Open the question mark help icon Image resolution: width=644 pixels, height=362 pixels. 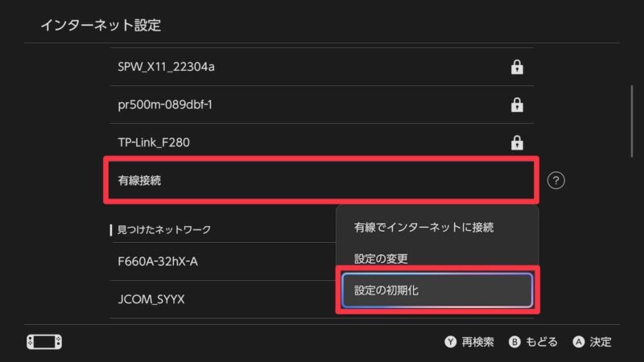pyautogui.click(x=555, y=180)
